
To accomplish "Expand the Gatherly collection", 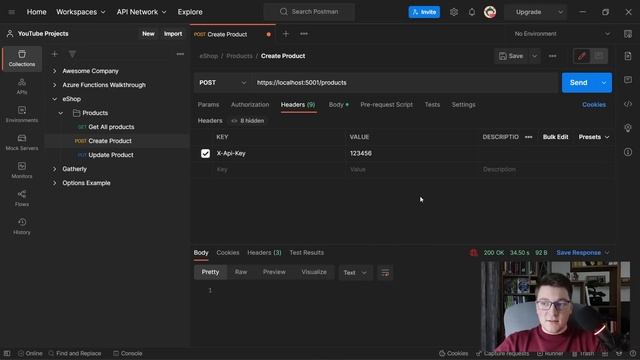I will click(55, 169).
